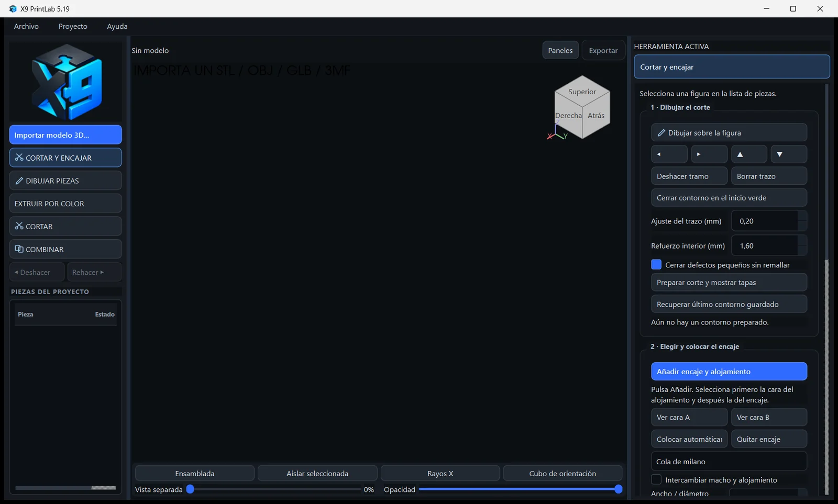This screenshot has height=504, width=838.
Task: Increase Ajuste del trazo with up stepper
Action: tap(802, 216)
